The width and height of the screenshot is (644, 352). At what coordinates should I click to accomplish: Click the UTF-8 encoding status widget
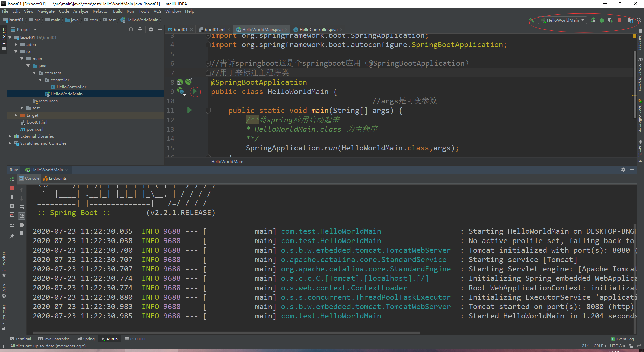[x=617, y=346]
